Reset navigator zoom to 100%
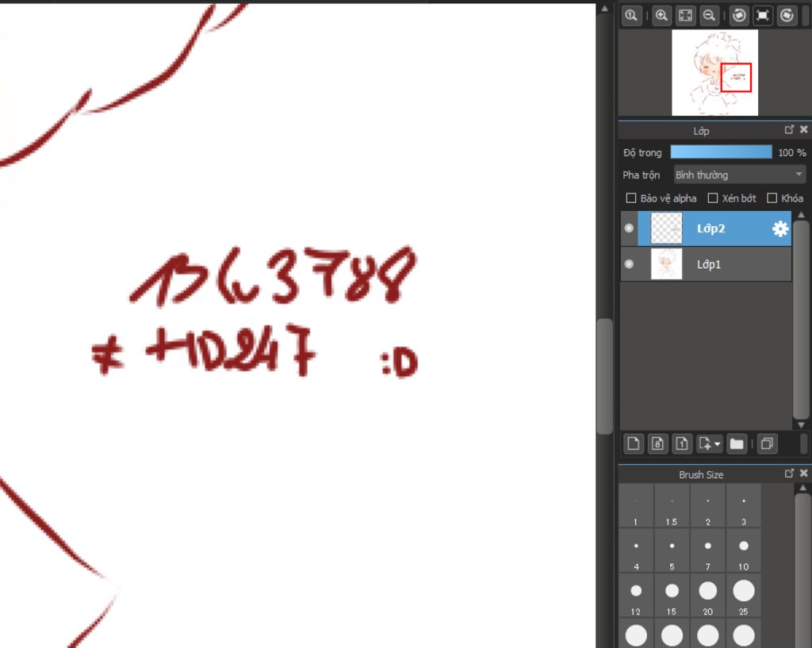The width and height of the screenshot is (812, 648). (631, 16)
